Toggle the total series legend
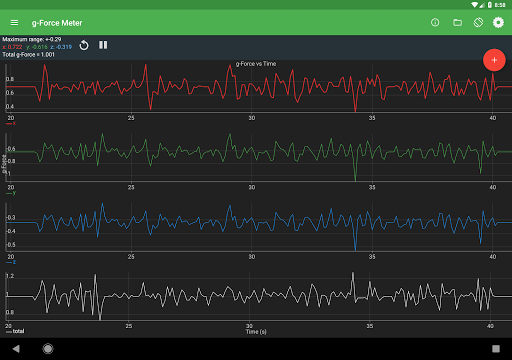 (x=15, y=331)
